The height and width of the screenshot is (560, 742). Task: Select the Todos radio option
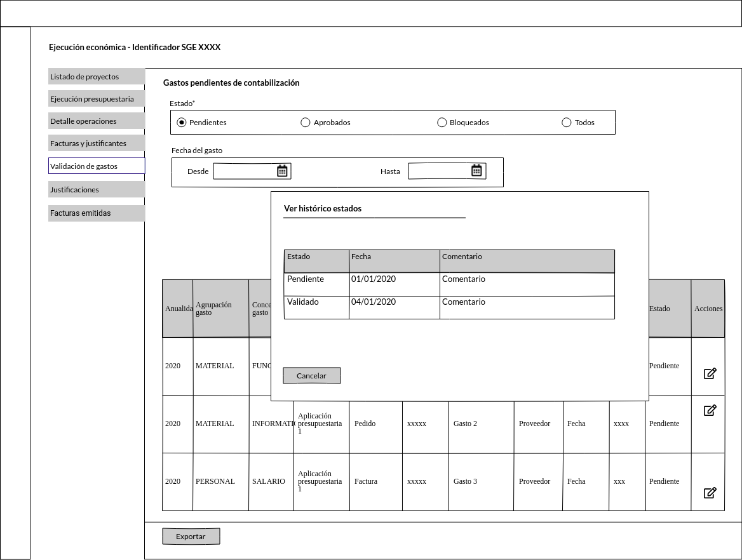(567, 123)
